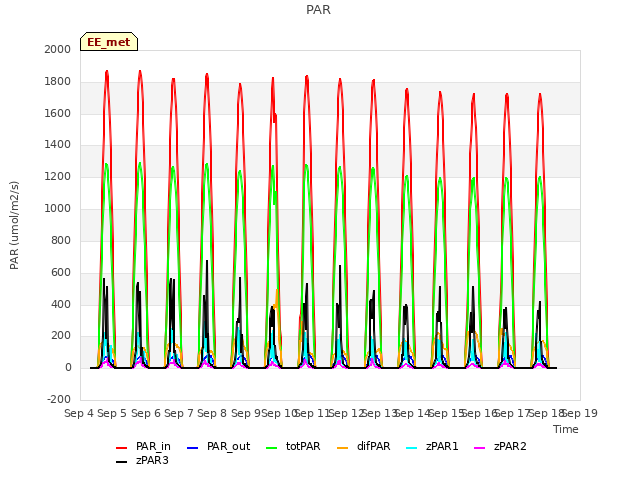Click the 1000 y-axis tick label
Screen dimensions: 640x480
pos(58,209)
